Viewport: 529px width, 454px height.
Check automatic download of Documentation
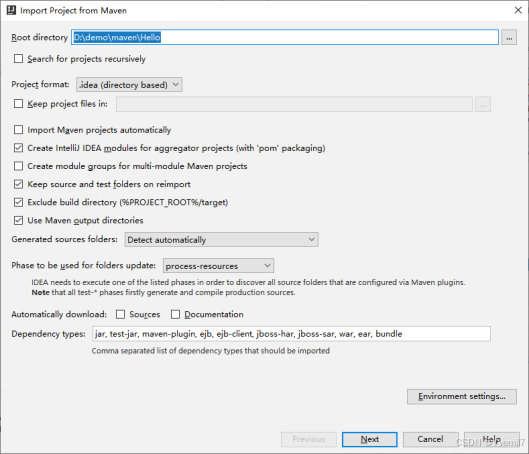(175, 314)
